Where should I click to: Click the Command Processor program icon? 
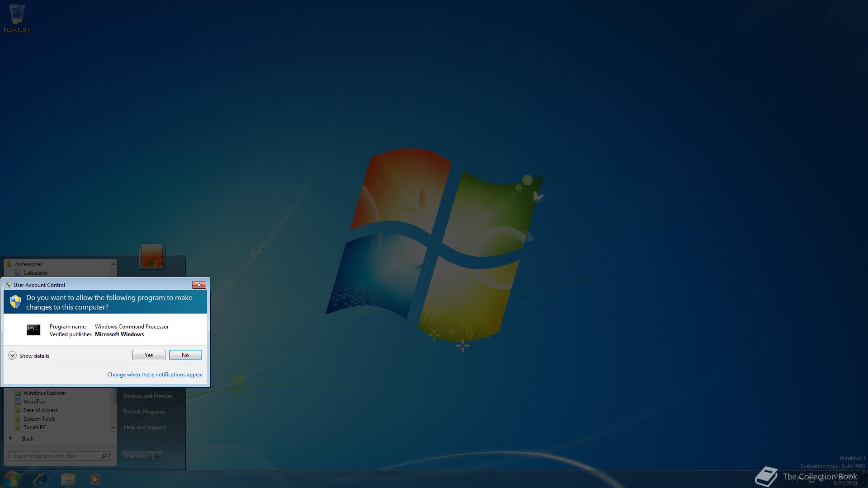[x=33, y=330]
